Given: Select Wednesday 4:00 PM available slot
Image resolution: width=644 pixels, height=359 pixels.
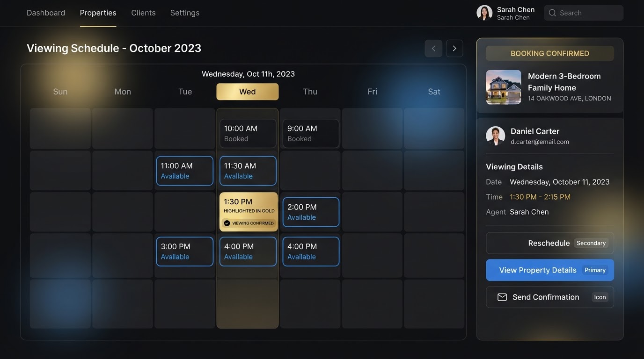Looking at the screenshot, I should point(248,251).
